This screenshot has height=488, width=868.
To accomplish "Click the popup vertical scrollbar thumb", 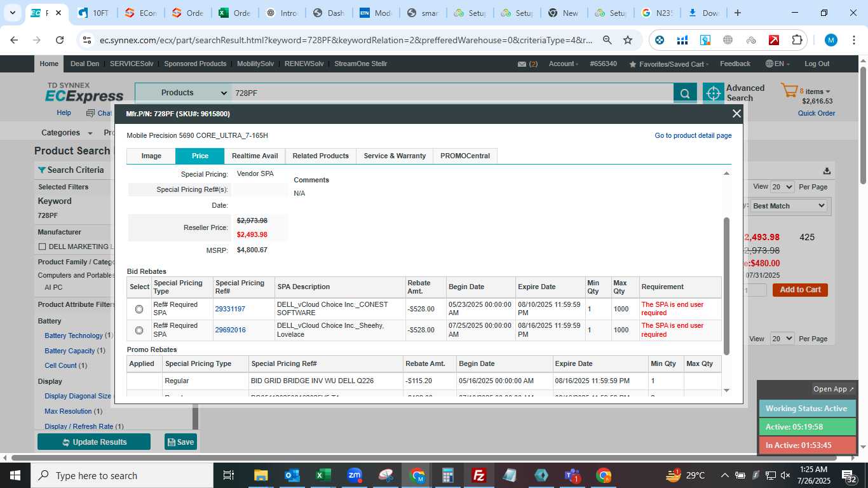I will point(727,286).
